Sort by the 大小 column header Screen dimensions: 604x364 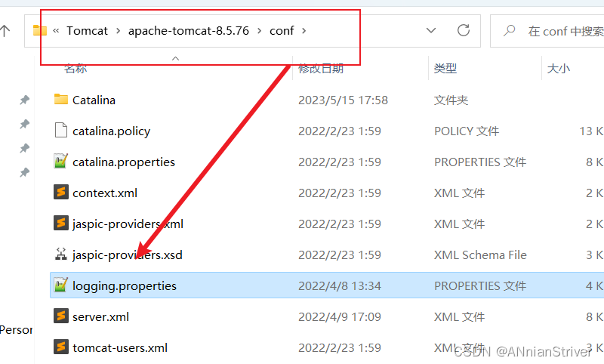tap(559, 69)
